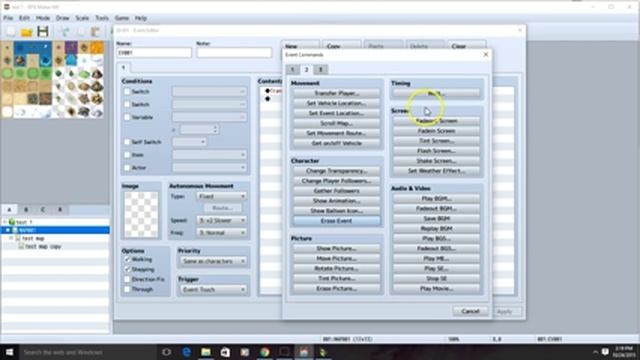Close the Event Commands dialog

tap(486, 54)
